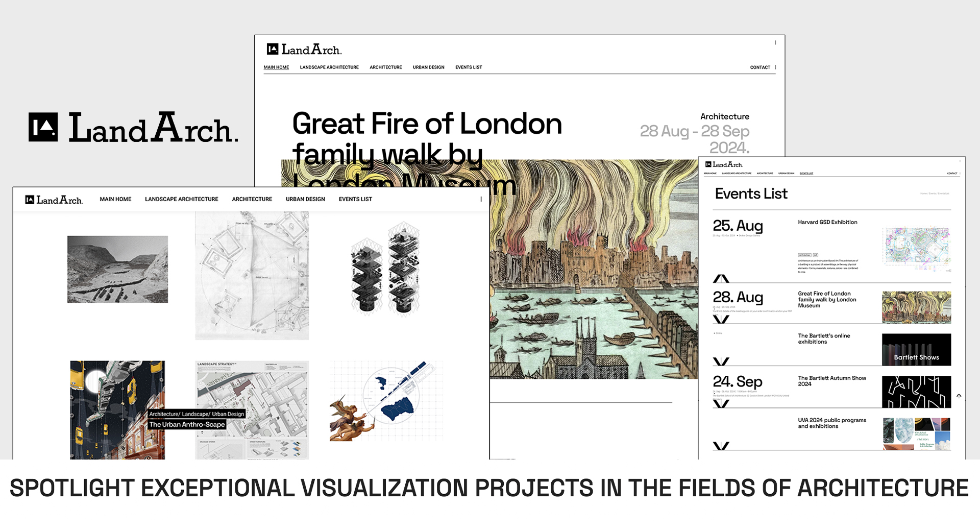Click the underlined EVENTS LIST item in Events List window
980x532 pixels.
click(x=806, y=174)
